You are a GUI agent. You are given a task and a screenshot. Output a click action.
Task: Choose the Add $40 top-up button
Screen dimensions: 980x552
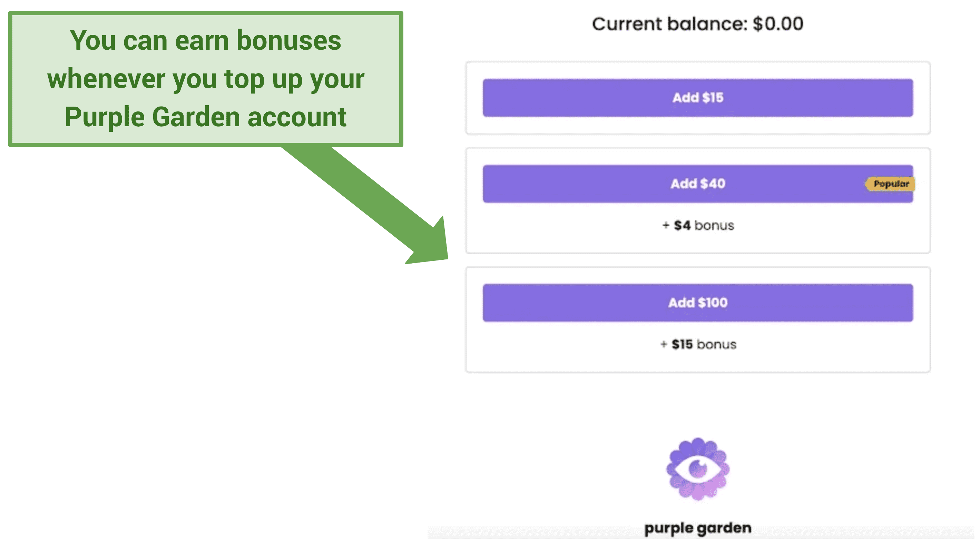pos(698,184)
